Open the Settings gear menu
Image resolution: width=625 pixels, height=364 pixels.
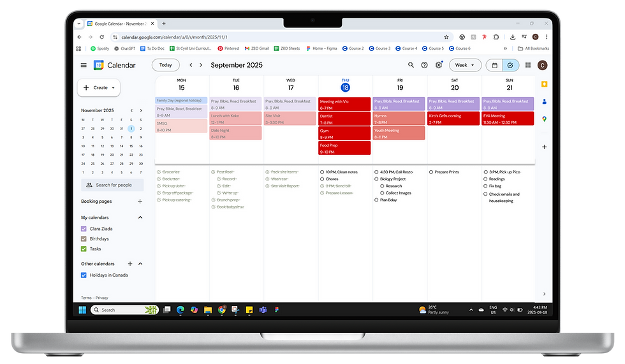point(439,65)
